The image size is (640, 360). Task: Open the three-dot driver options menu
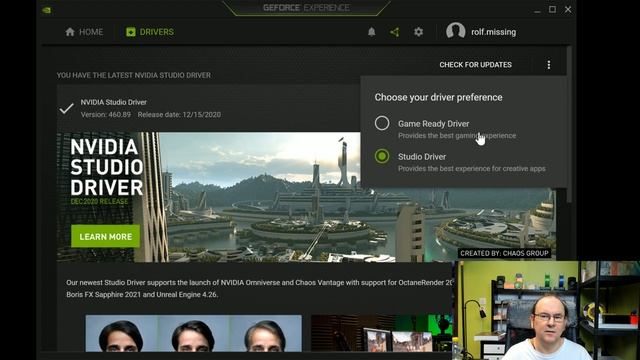549,64
